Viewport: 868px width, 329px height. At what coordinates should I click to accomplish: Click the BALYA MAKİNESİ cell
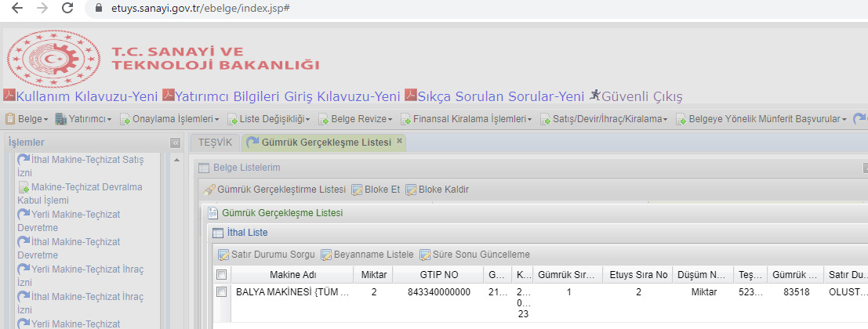click(292, 292)
